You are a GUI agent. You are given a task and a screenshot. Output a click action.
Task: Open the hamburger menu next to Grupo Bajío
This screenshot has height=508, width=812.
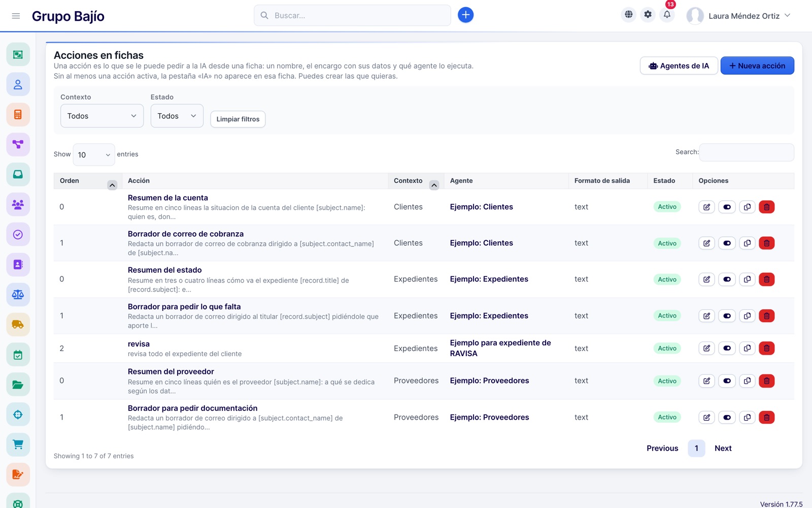click(16, 16)
